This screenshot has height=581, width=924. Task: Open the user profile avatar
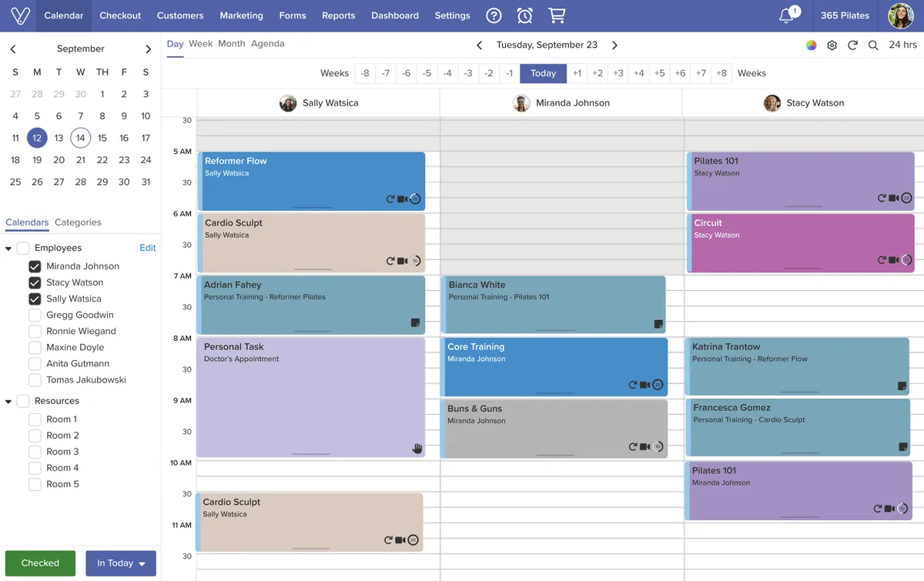click(x=901, y=15)
